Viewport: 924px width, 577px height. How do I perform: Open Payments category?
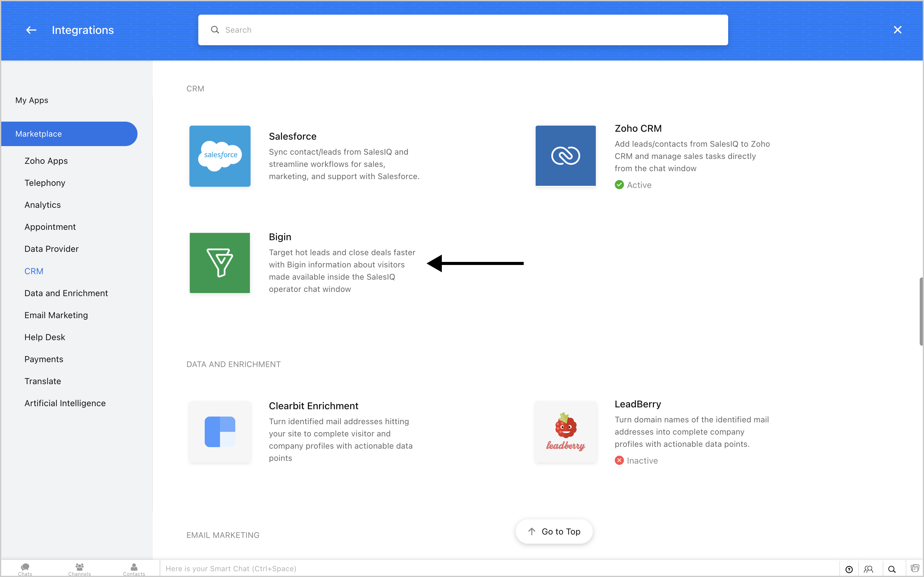point(44,359)
